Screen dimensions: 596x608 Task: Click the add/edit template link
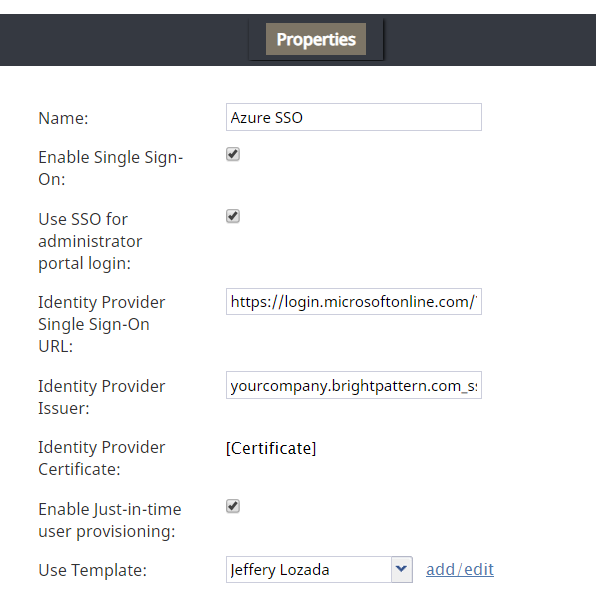[460, 569]
